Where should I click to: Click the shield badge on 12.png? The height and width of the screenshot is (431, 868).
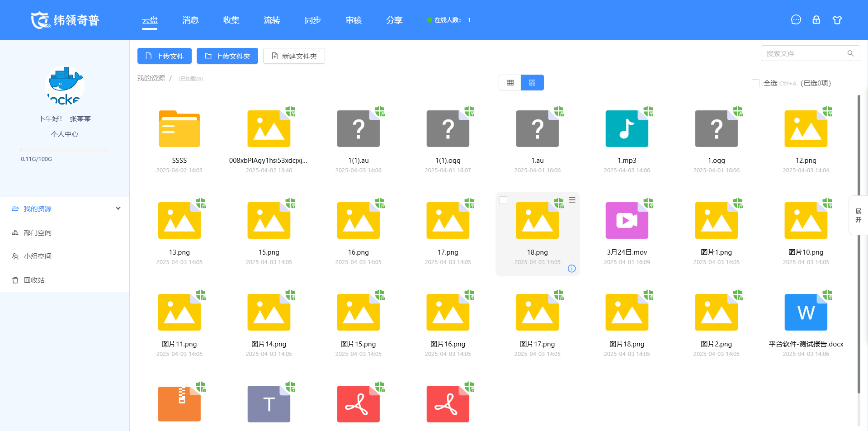click(x=827, y=111)
